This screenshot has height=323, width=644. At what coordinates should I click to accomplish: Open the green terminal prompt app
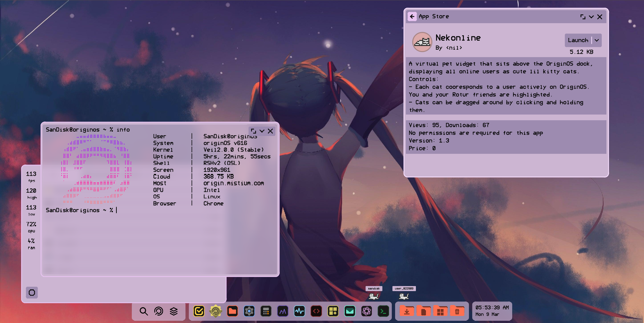point(383,311)
